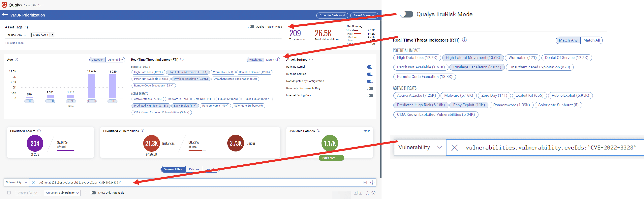Click the plus icon in the main query bar
Screen dimensions: 644x199
tap(365, 182)
